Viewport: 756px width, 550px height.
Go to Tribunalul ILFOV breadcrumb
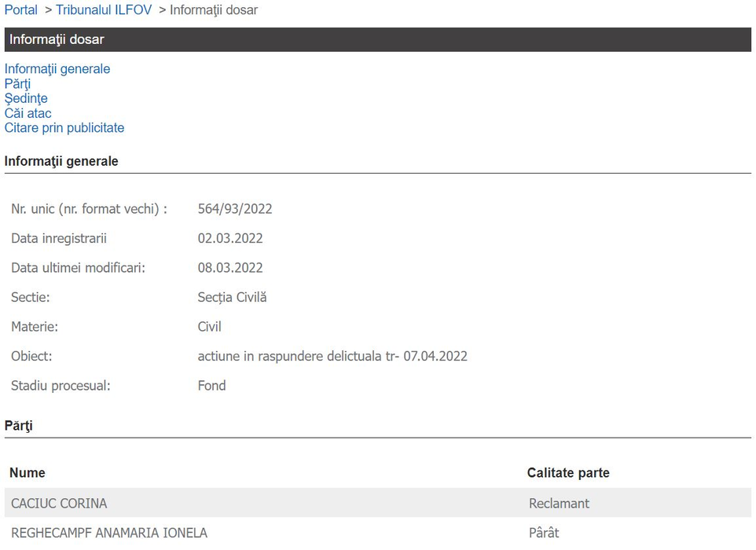pyautogui.click(x=104, y=9)
